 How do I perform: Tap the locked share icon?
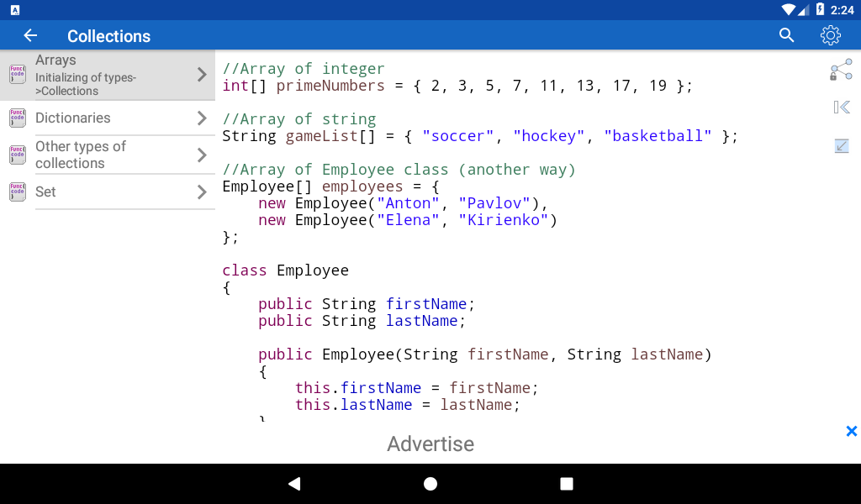click(x=841, y=70)
